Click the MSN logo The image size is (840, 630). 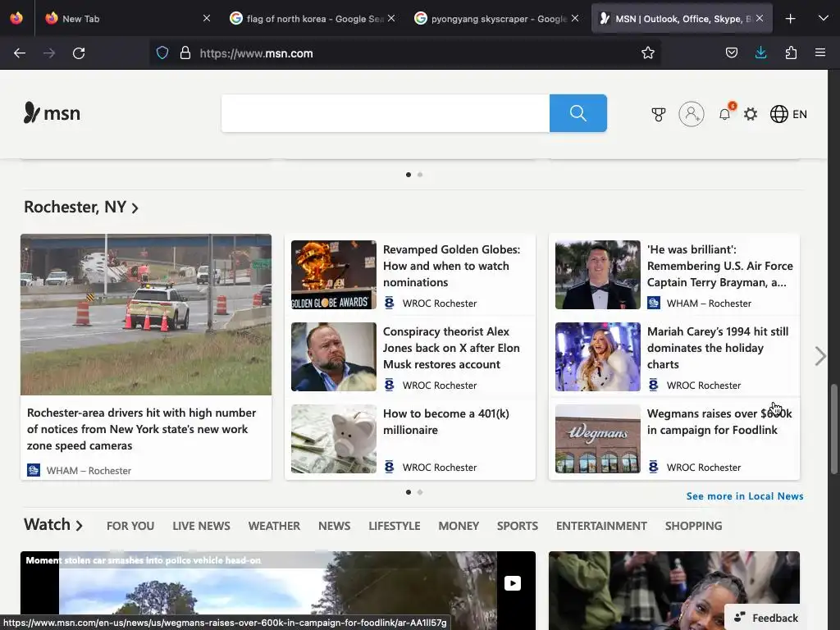(x=52, y=113)
